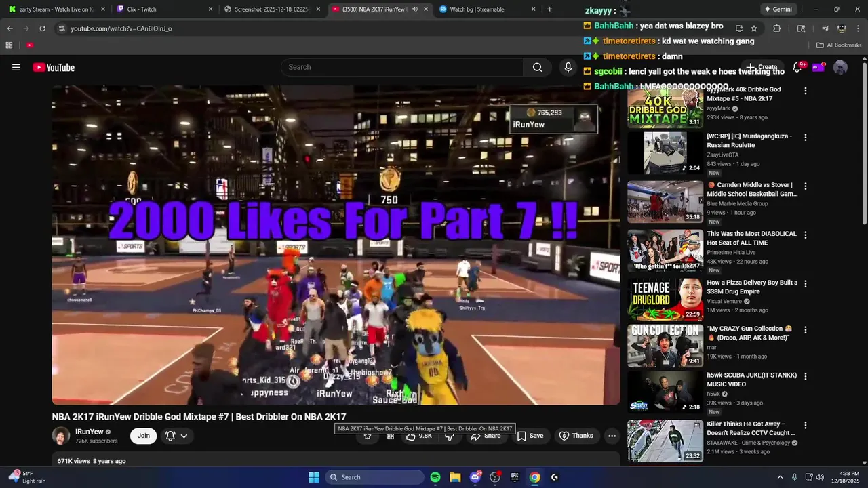Open options for Most DIABOLICAL Hot Seat

[x=806, y=235]
